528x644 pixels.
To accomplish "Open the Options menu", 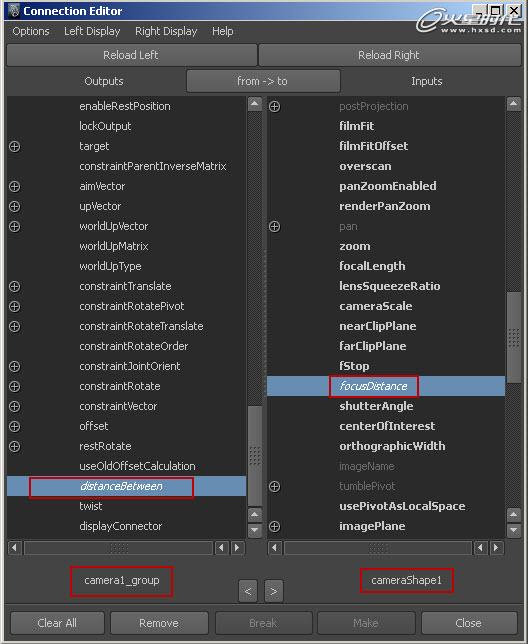I will pyautogui.click(x=31, y=31).
